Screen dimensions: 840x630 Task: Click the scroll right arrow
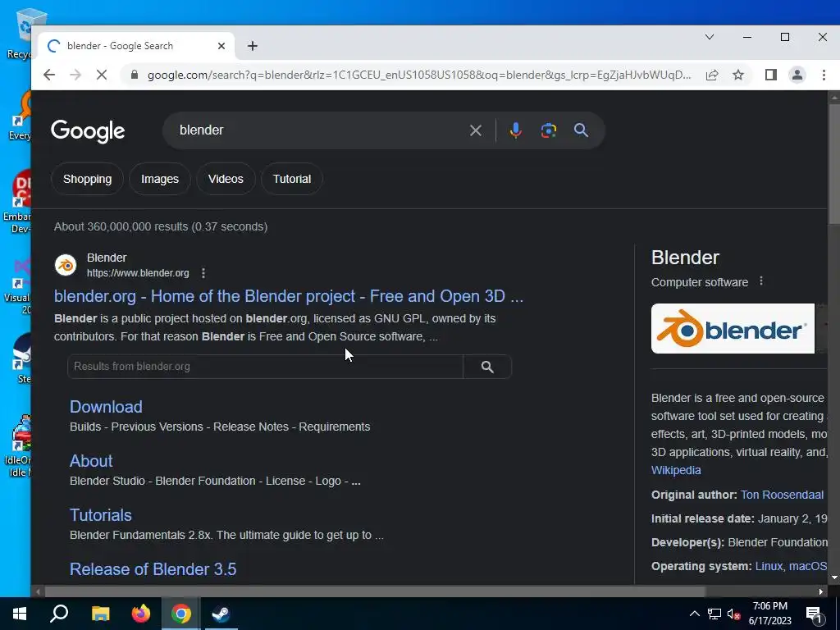tap(820, 592)
